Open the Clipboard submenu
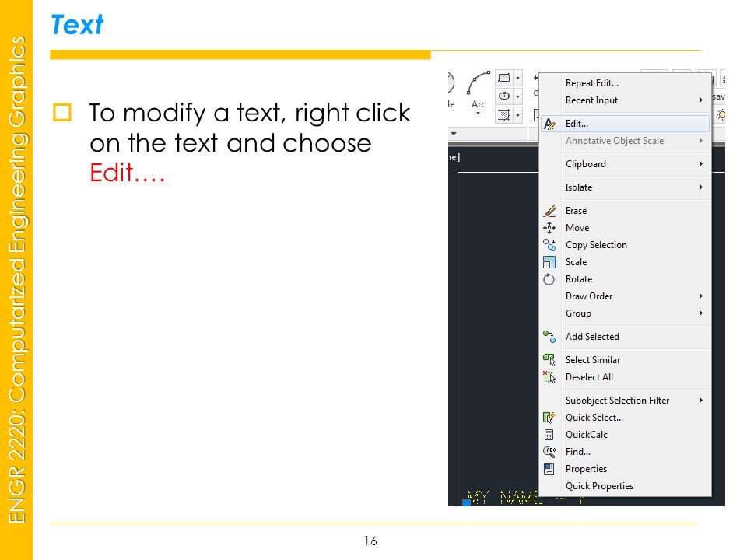The width and height of the screenshot is (747, 560). [625, 164]
